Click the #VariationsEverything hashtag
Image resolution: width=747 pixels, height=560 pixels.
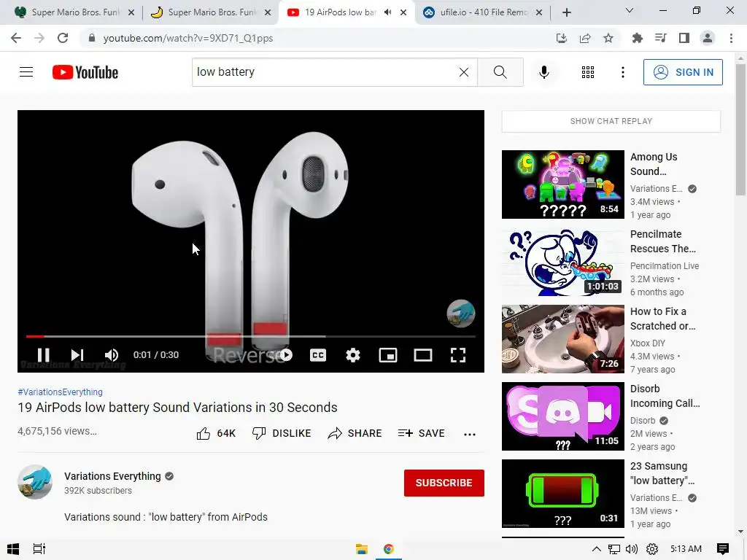pyautogui.click(x=60, y=392)
